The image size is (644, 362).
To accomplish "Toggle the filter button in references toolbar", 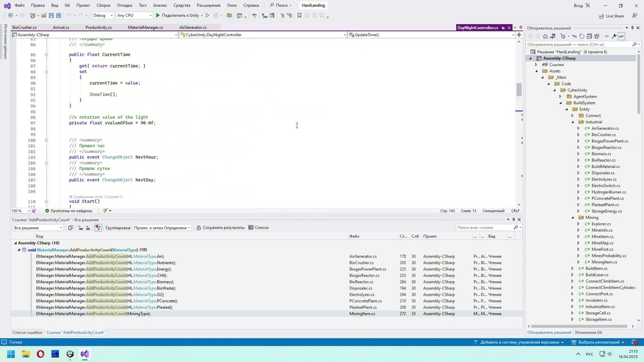I will [98, 228].
